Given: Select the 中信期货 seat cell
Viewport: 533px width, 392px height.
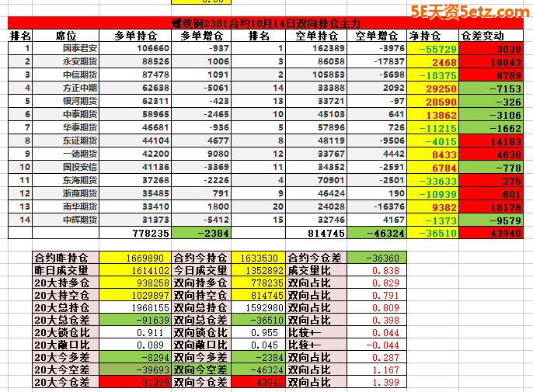Looking at the screenshot, I should (65, 75).
